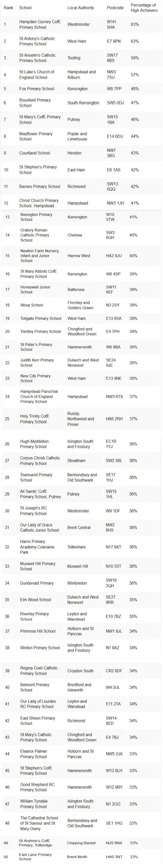Click postcode E14 6DU for Mayflower
Image resolution: width=163 pixels, height=868 pixels.
point(115,136)
